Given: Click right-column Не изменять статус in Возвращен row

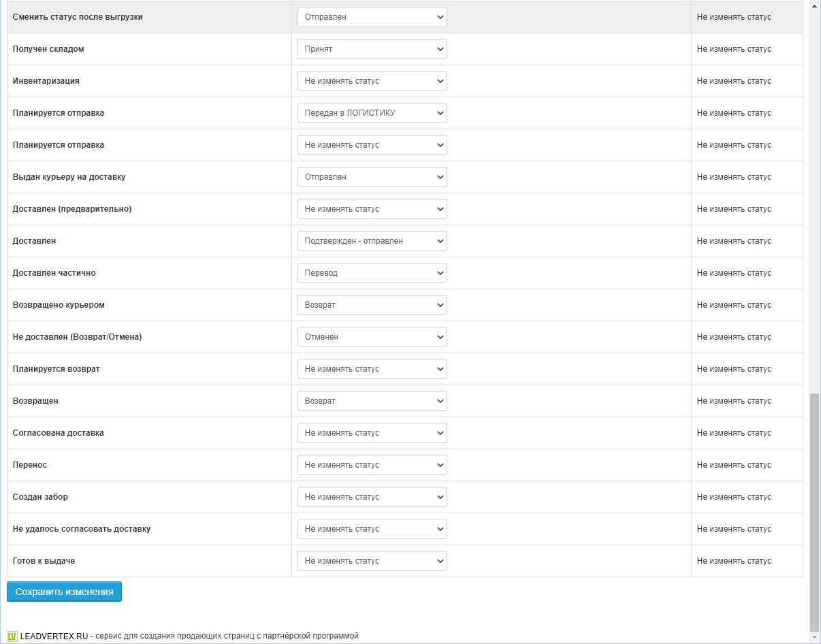Looking at the screenshot, I should click(x=734, y=401).
